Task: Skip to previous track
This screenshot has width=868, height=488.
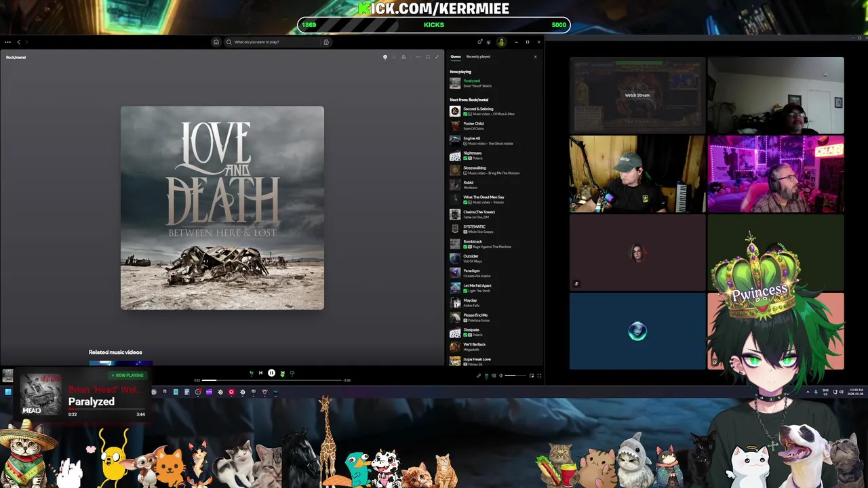Action: point(260,373)
